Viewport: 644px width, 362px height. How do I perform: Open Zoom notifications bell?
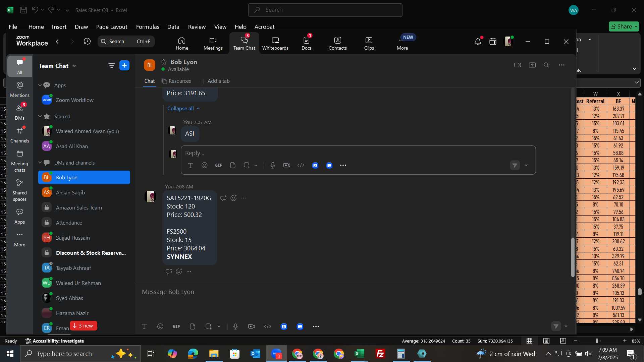click(478, 42)
